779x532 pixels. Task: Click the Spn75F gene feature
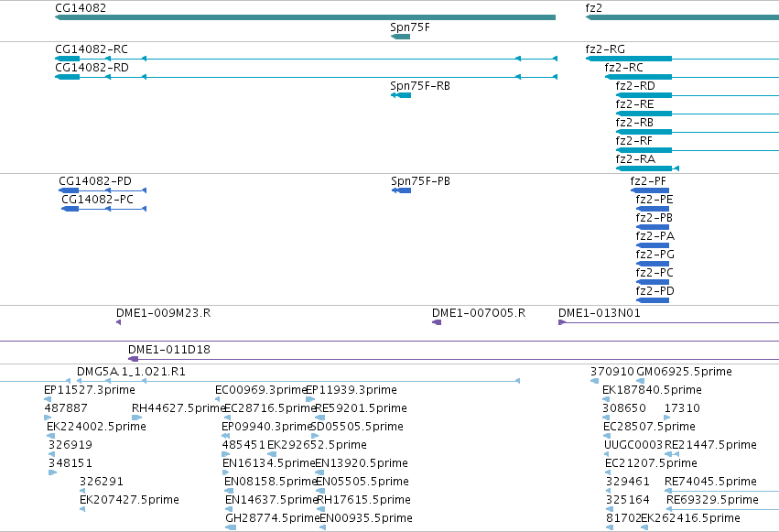[x=400, y=37]
